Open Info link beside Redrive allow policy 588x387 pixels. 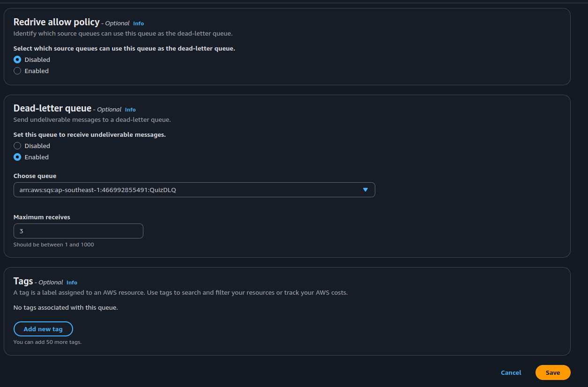click(138, 23)
